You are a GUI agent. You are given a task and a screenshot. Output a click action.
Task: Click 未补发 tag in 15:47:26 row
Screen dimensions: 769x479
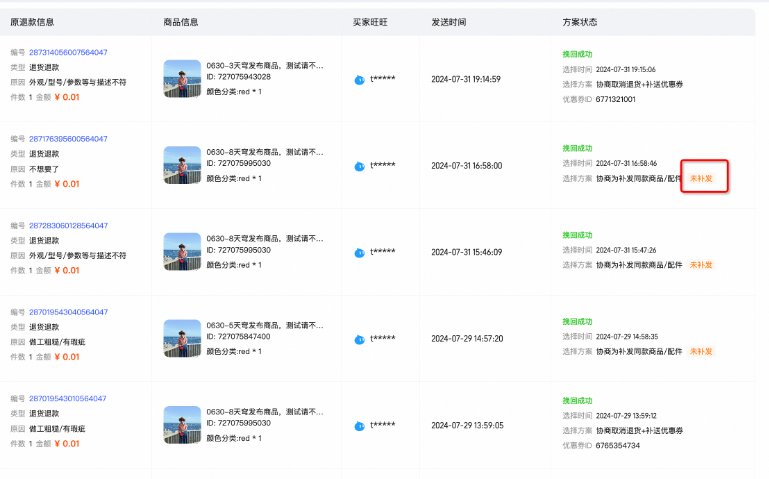[701, 265]
